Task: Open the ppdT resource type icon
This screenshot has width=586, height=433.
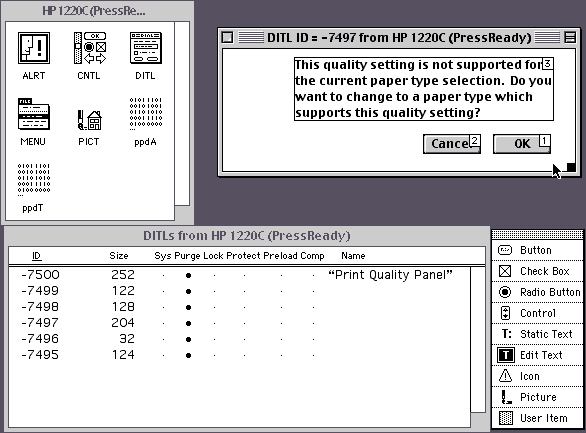Action: tap(34, 180)
